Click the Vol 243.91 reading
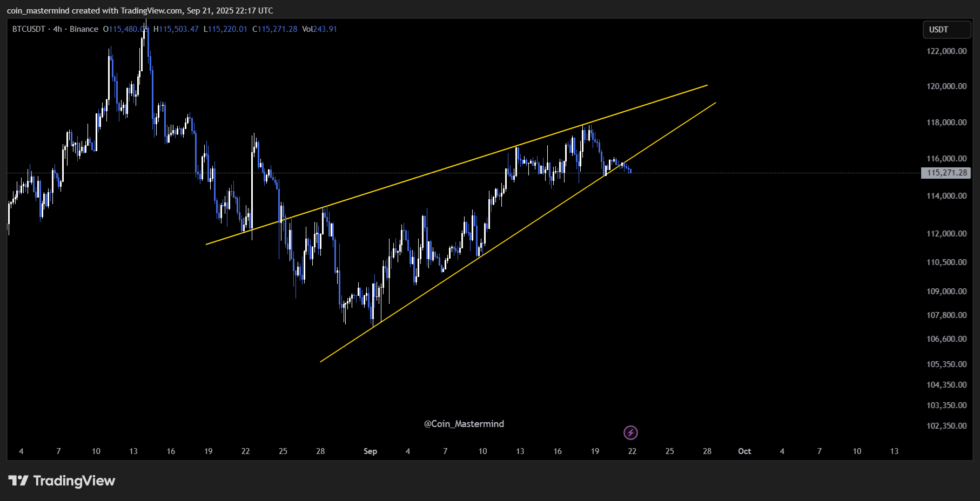 (x=320, y=29)
